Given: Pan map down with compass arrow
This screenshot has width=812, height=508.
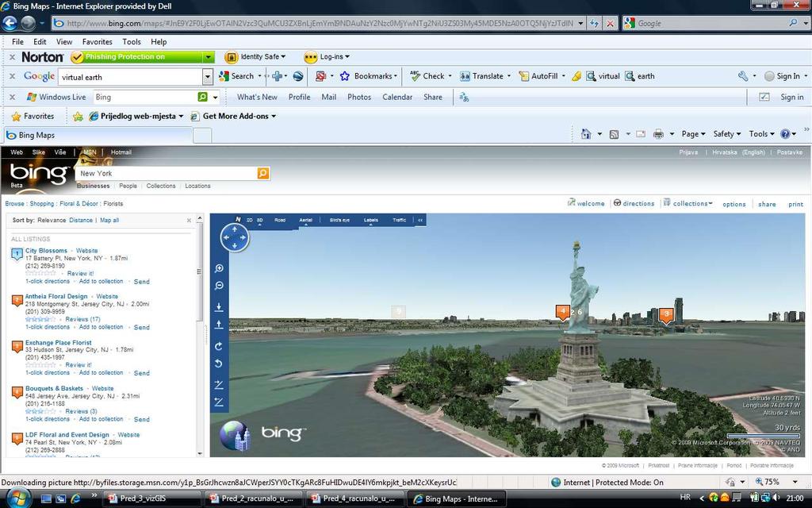Looking at the screenshot, I should click(235, 248).
